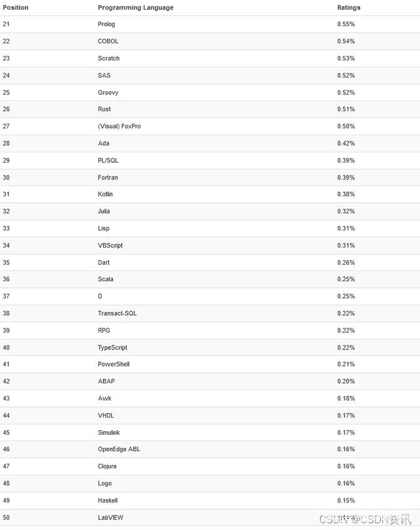Select the 0.20% rating for ABAP
The image size is (420, 530).
346,381
